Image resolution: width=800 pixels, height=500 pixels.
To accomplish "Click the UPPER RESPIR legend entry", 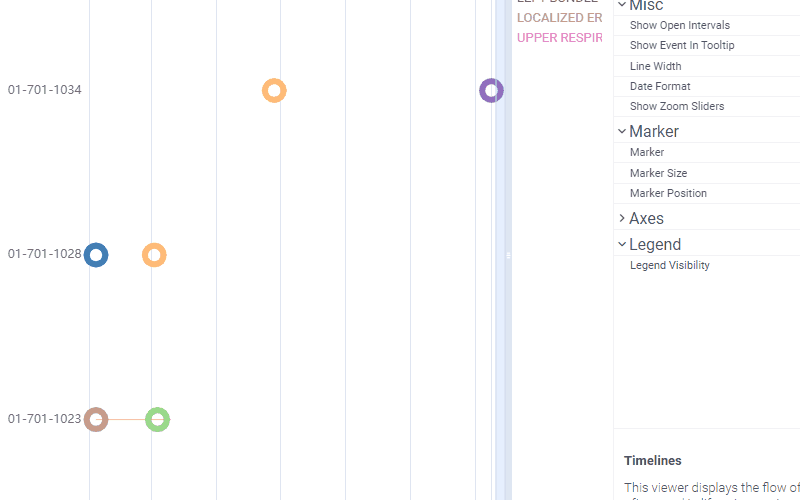I will 559,38.
